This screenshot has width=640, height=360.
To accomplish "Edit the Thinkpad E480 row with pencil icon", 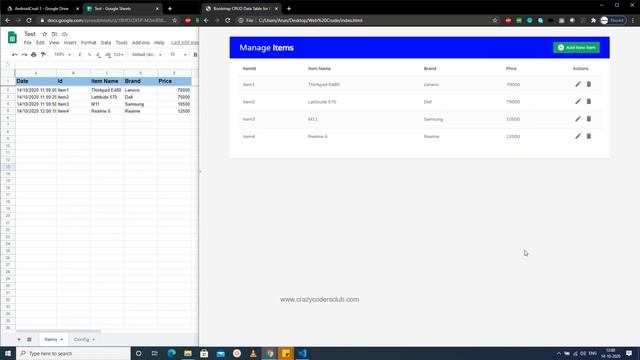I will point(578,84).
